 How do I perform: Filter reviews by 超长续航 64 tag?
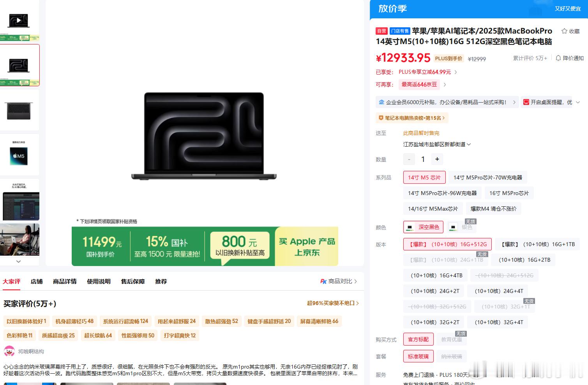click(98, 335)
